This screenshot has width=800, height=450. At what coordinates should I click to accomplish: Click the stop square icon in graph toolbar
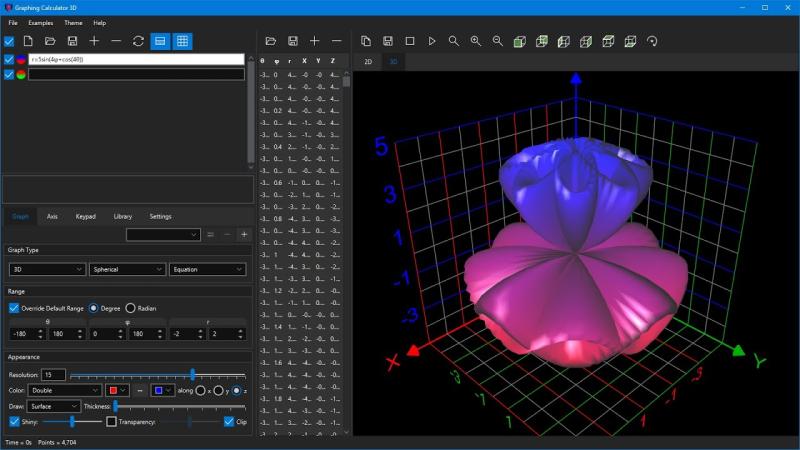point(410,41)
